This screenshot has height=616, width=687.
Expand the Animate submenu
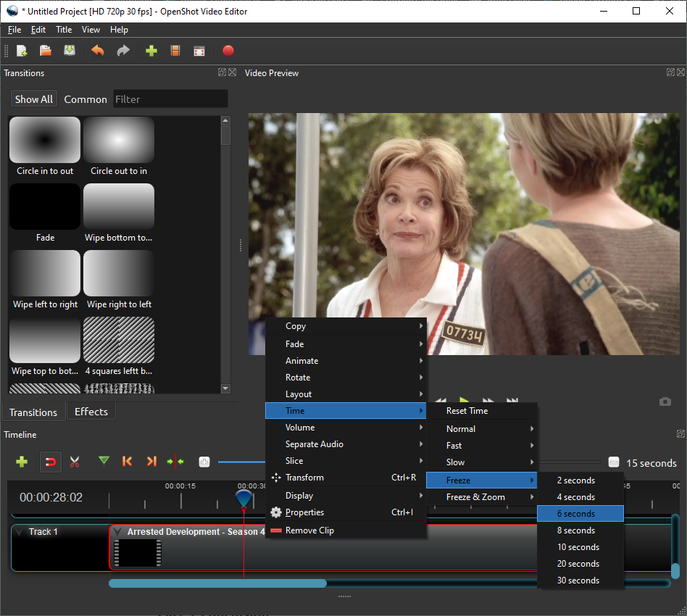(x=346, y=361)
